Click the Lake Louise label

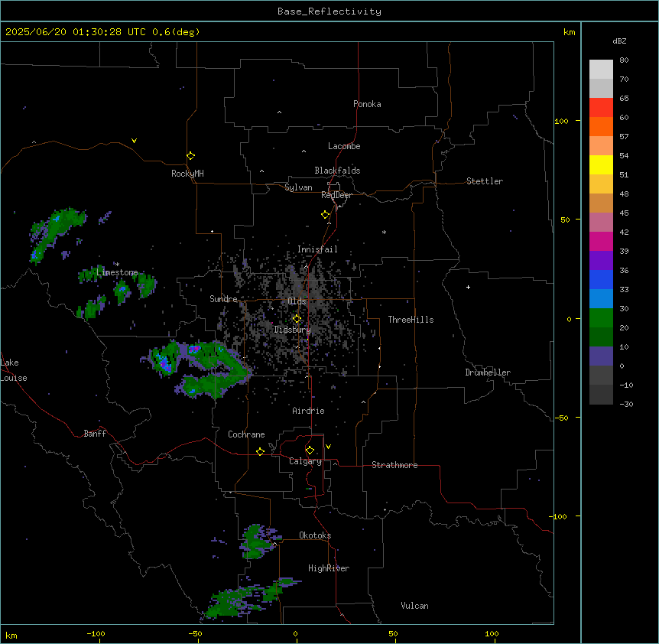14,370
